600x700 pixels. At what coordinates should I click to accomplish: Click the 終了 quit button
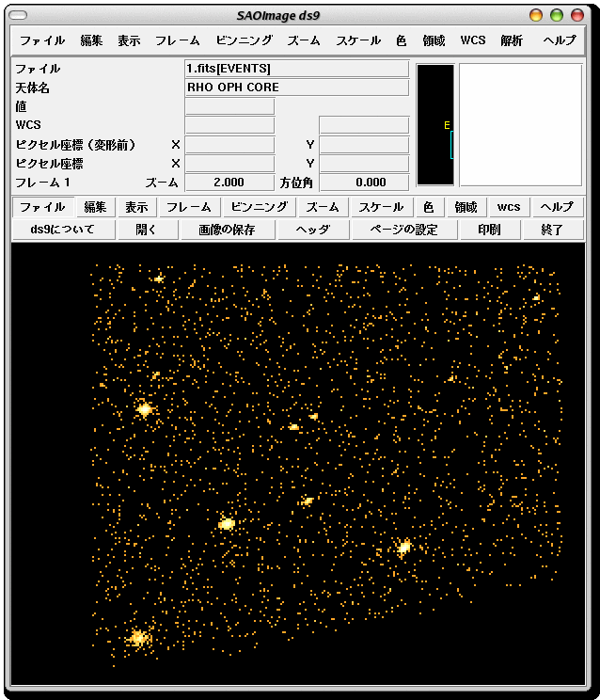click(553, 230)
